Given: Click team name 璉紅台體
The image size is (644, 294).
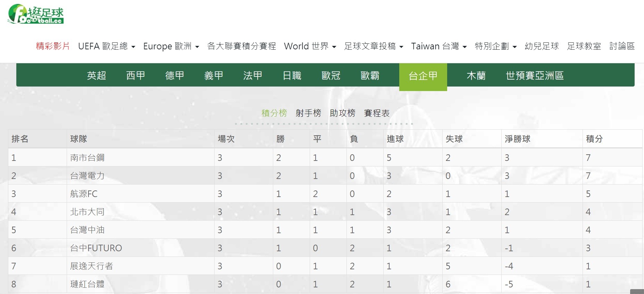Looking at the screenshot, I should tap(87, 284).
